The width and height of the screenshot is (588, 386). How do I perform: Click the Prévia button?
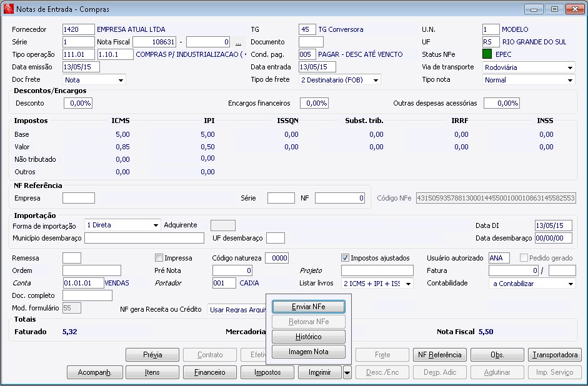pyautogui.click(x=152, y=355)
